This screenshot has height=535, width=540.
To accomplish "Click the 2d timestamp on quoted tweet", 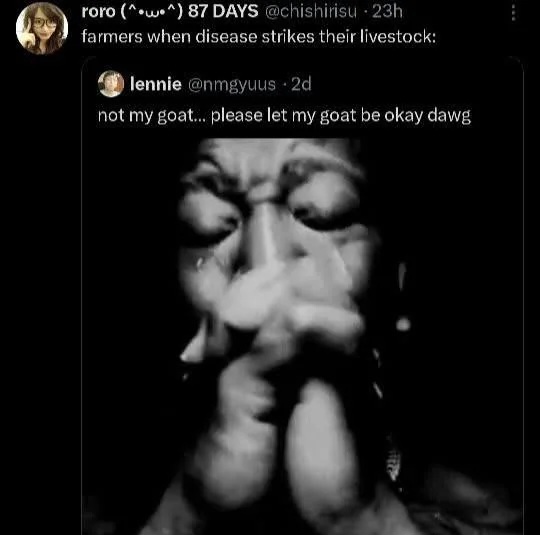I will tap(301, 84).
